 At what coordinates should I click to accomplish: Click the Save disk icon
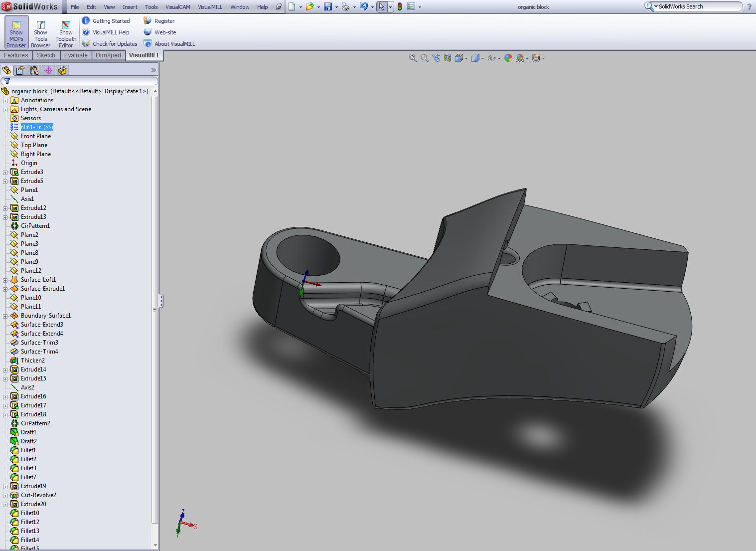click(x=327, y=7)
